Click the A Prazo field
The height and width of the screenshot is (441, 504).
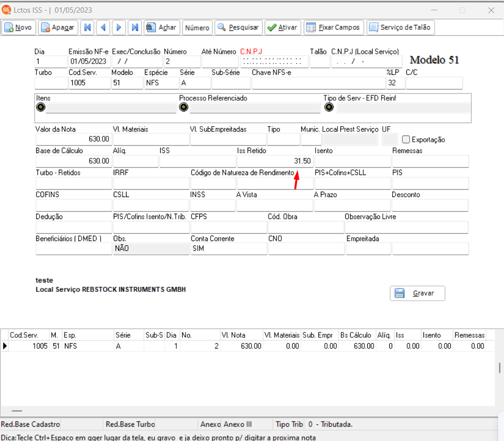352,205
